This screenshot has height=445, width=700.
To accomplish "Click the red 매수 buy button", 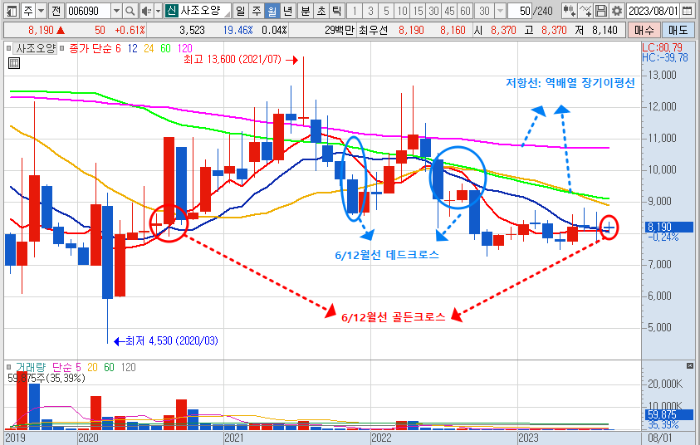I will pyautogui.click(x=644, y=30).
